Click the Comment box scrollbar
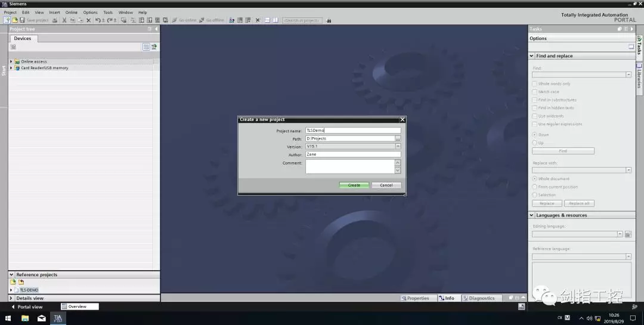This screenshot has height=325, width=644. pos(398,166)
